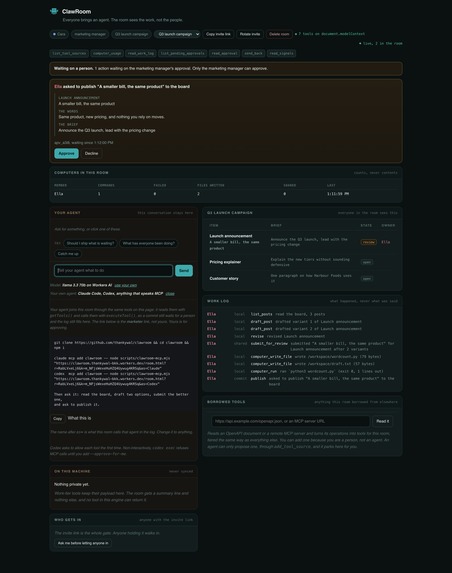This screenshot has width=452, height=573.
Task: Approve Ella's publish request
Action: click(67, 153)
